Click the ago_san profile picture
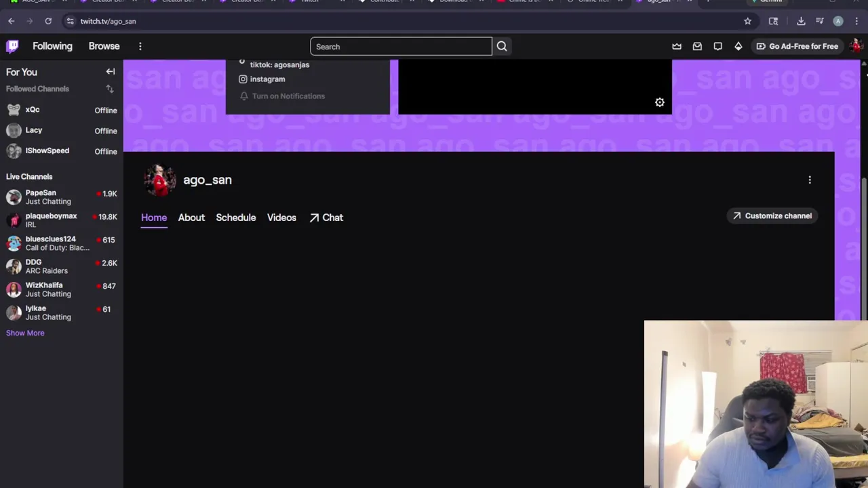This screenshot has height=488, width=868. tap(160, 180)
